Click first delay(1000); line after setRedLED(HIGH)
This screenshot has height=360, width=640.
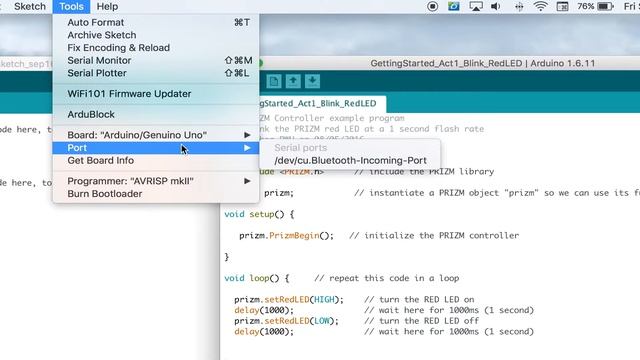[x=264, y=310]
